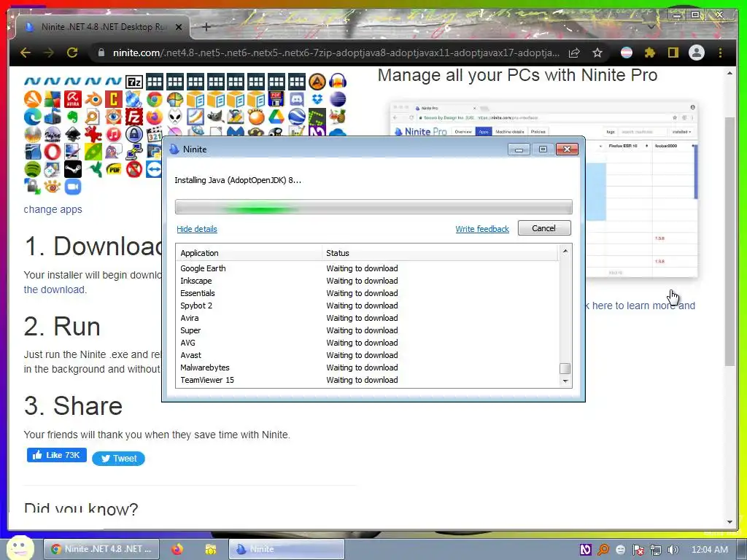
Task: Click the Write feedback link
Action: click(x=482, y=229)
